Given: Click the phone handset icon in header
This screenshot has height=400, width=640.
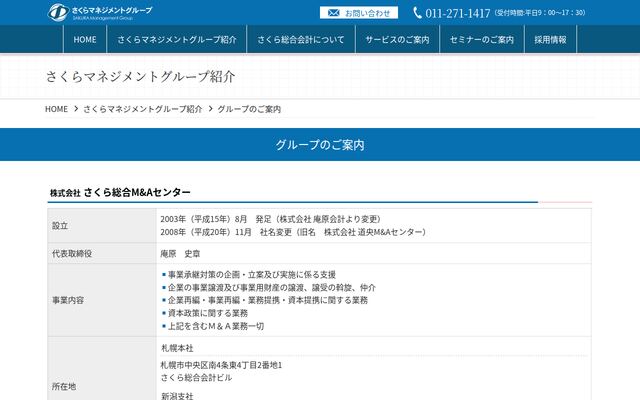Looking at the screenshot, I should (x=417, y=13).
